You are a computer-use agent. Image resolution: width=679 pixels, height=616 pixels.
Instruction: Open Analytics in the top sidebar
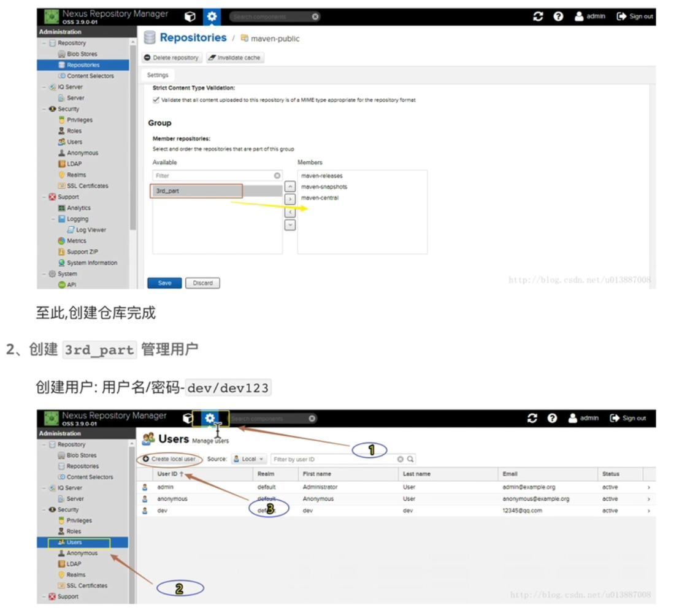(79, 208)
